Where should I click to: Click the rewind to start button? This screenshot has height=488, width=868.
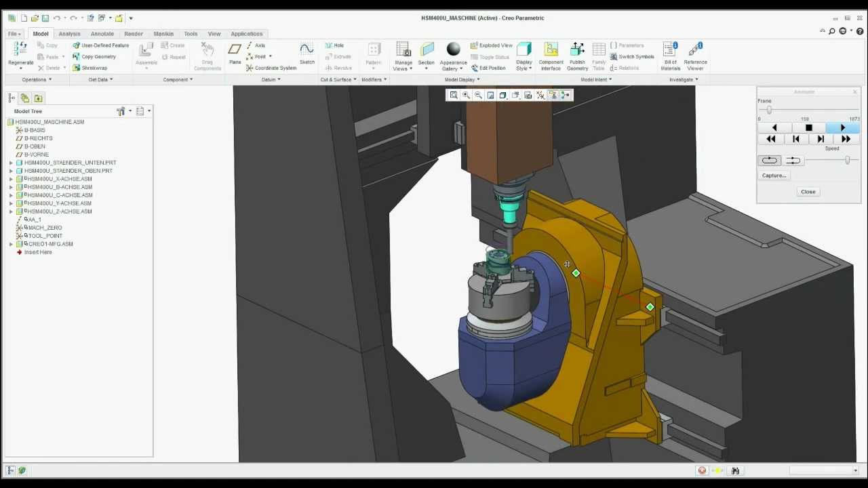pos(770,139)
